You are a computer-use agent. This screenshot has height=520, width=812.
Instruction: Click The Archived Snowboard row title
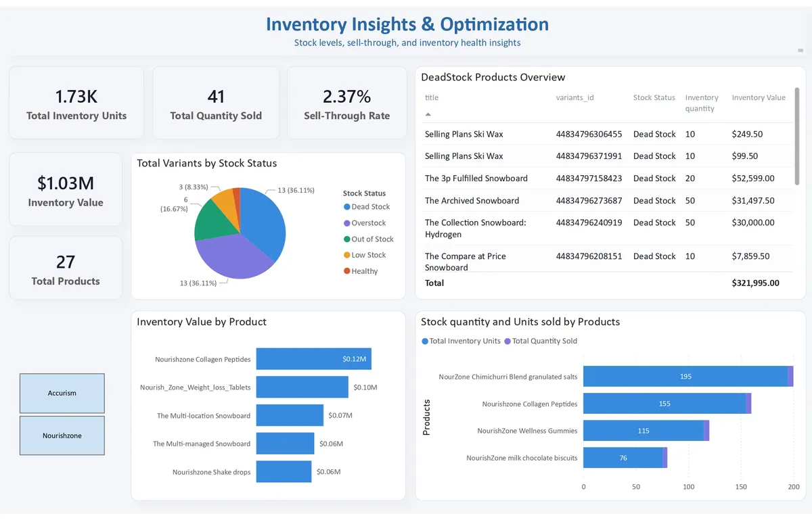[472, 201]
